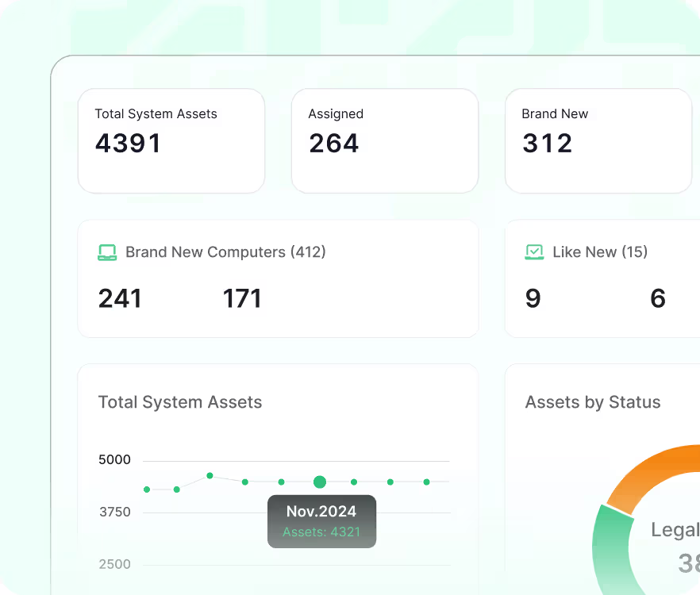Click the laptop icon beside Brand New Computers
This screenshot has width=700, height=595.
pos(107,252)
